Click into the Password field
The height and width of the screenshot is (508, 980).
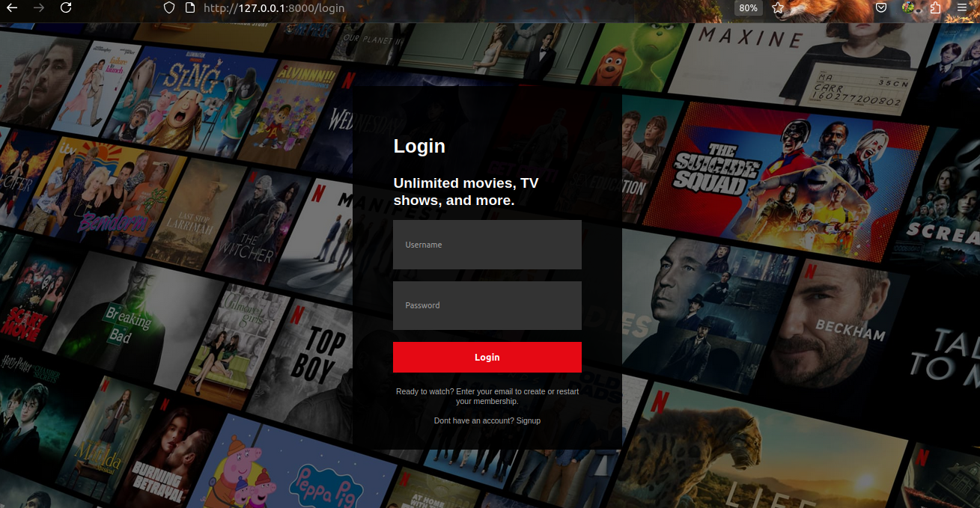[487, 305]
